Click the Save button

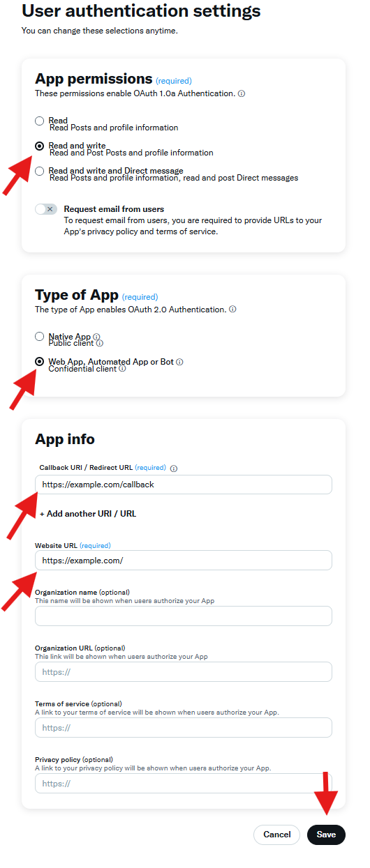(326, 835)
